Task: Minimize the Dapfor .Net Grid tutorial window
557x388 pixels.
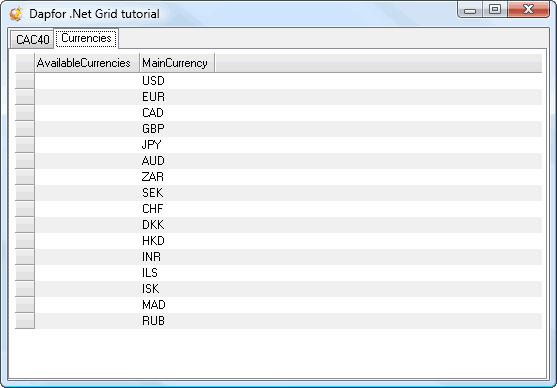Action: [x=470, y=10]
